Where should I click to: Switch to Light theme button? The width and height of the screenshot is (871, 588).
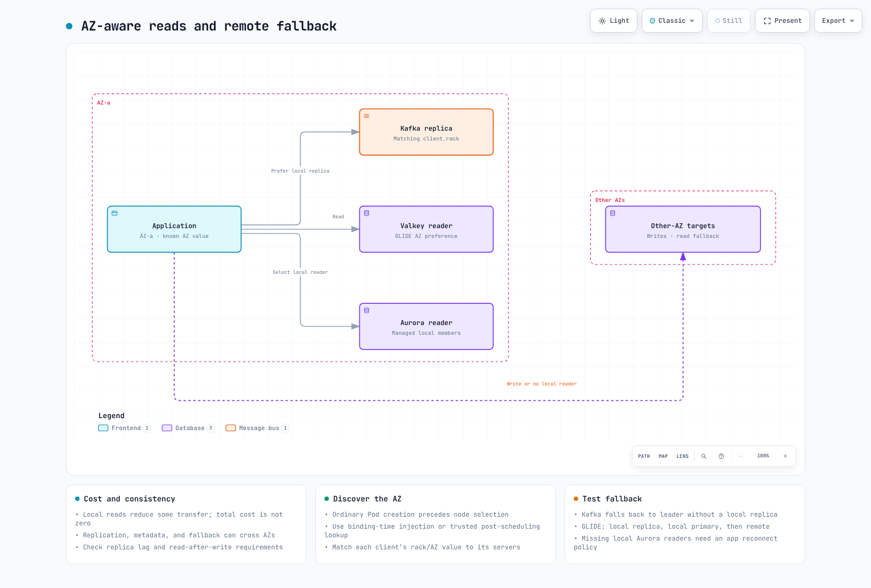pos(614,21)
